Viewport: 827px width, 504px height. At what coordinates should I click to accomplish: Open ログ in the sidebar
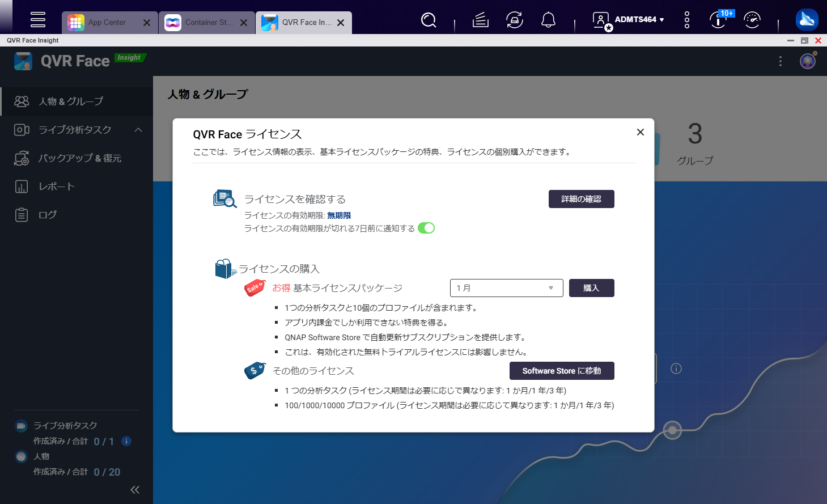point(77,215)
